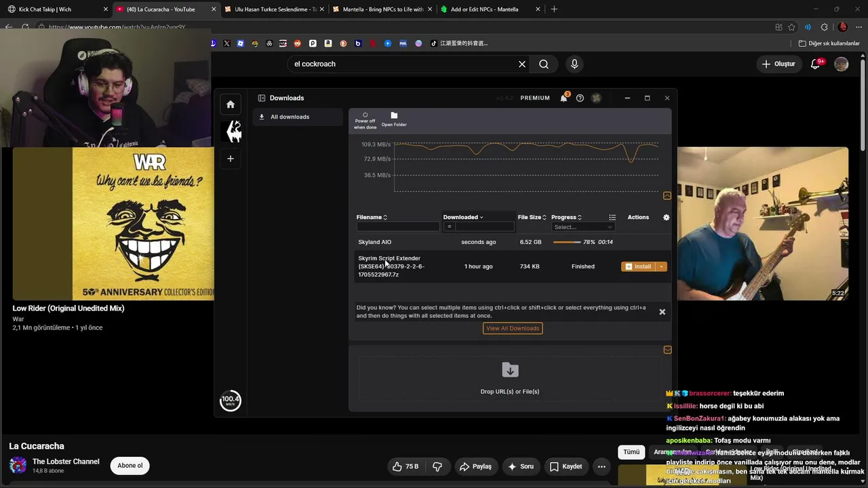Subscribe with the Abone ol button

click(130, 466)
